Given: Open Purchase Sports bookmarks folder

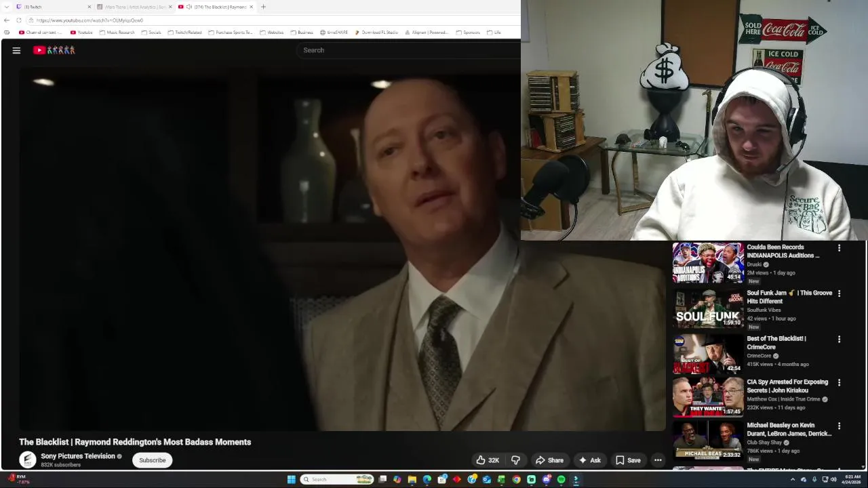Looking at the screenshot, I should [231, 33].
